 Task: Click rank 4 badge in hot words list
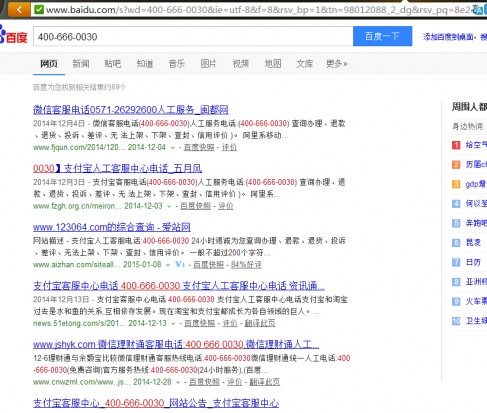[x=456, y=204]
